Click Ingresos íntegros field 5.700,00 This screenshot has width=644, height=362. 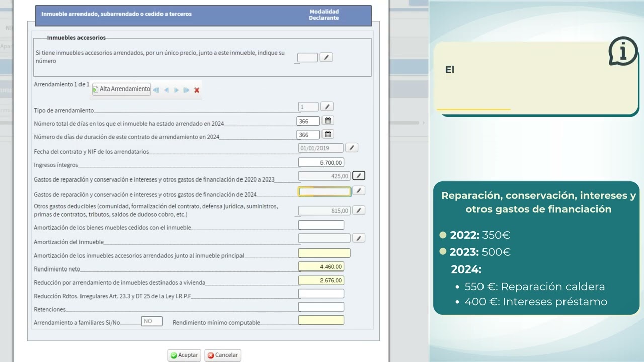pos(321,162)
